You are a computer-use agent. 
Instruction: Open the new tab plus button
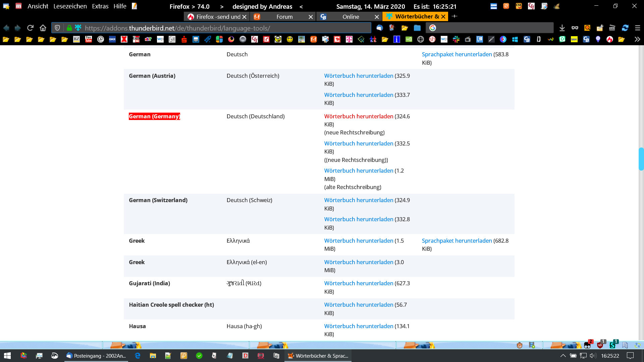454,16
